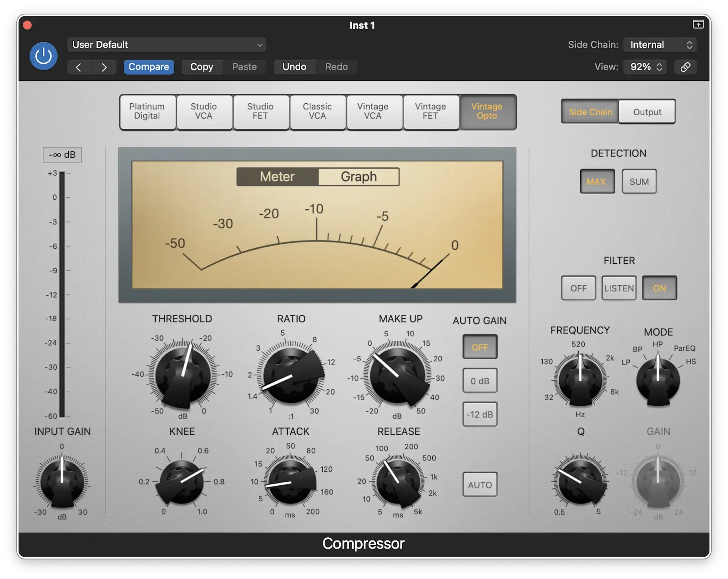Select the next preset arrow

104,67
